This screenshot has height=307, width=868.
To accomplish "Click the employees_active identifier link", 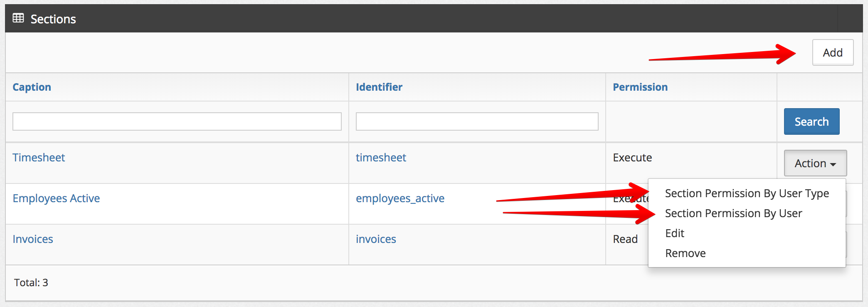I will [x=400, y=198].
